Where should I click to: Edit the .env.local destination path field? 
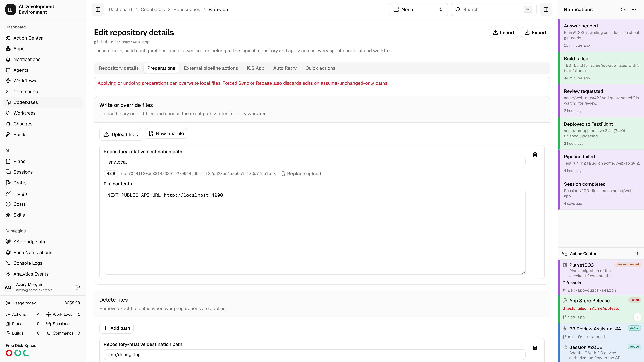tap(314, 162)
